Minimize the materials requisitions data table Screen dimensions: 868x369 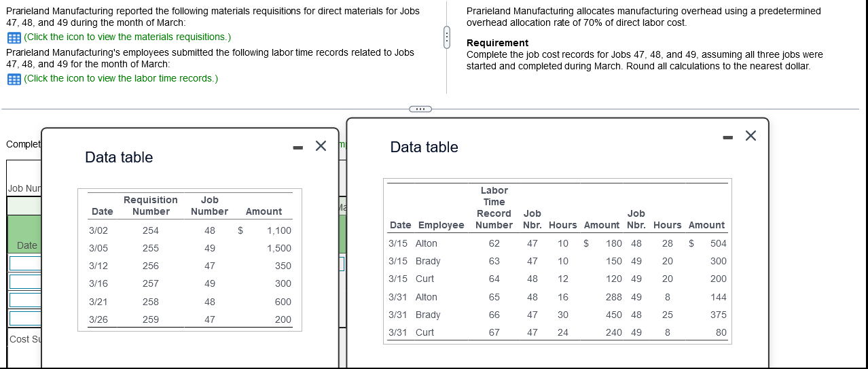(x=298, y=147)
